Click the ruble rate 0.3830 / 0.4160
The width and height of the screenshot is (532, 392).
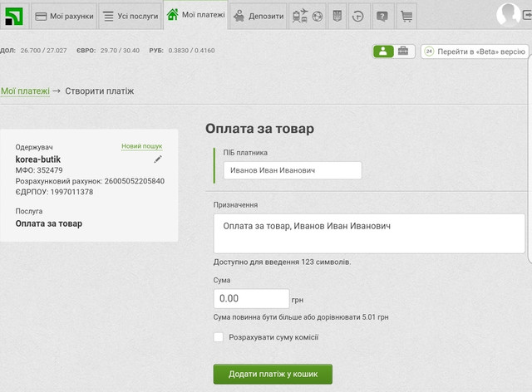pos(191,51)
